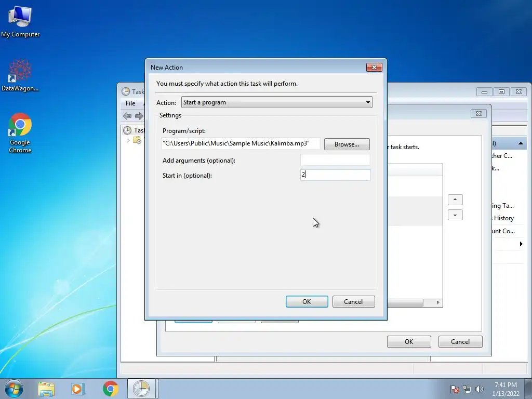
Task: Open My Computer desktop icon
Action: 20,21
